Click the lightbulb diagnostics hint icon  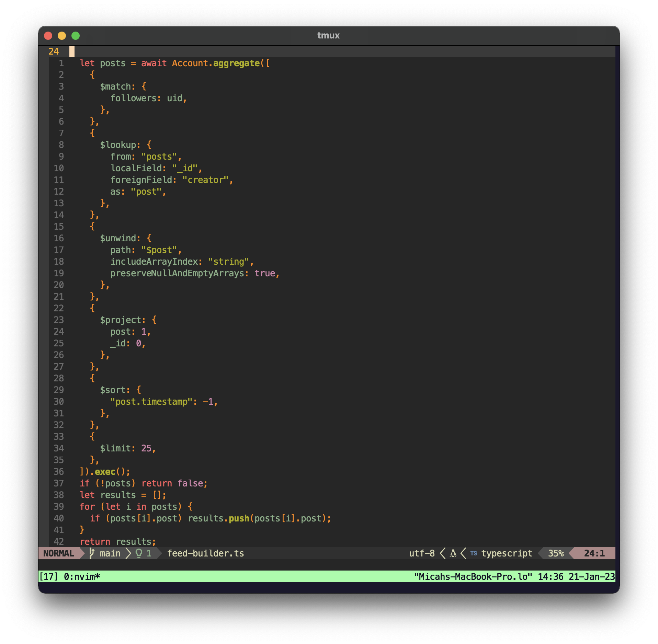(x=139, y=553)
